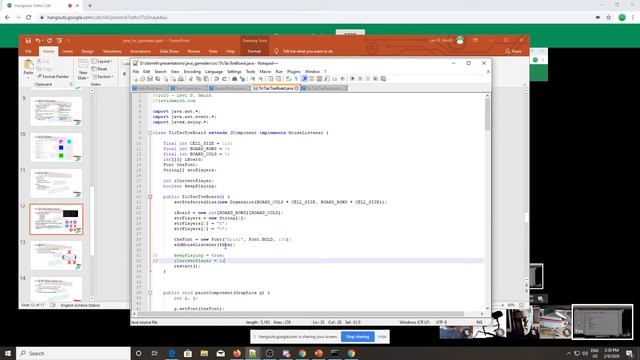Open the Plugins menu in Notepad++

click(293, 71)
